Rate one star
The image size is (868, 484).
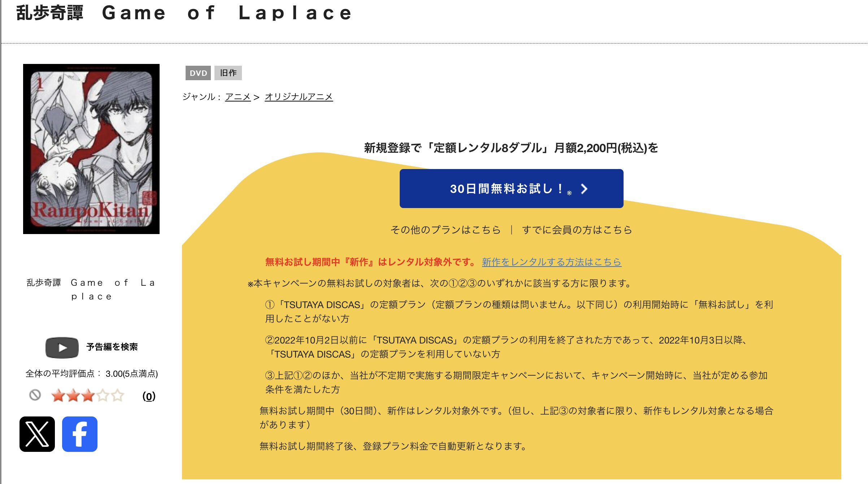(58, 396)
